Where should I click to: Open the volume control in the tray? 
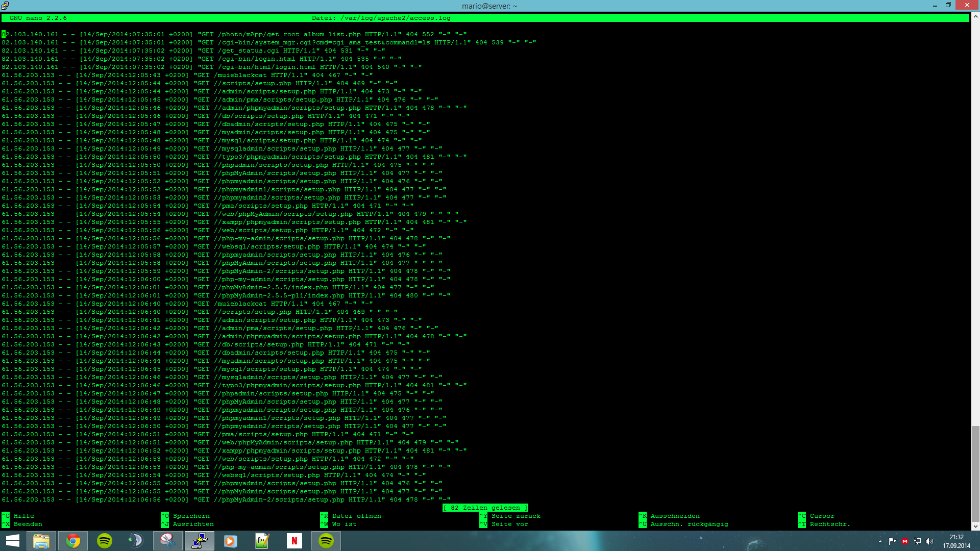[x=929, y=541]
